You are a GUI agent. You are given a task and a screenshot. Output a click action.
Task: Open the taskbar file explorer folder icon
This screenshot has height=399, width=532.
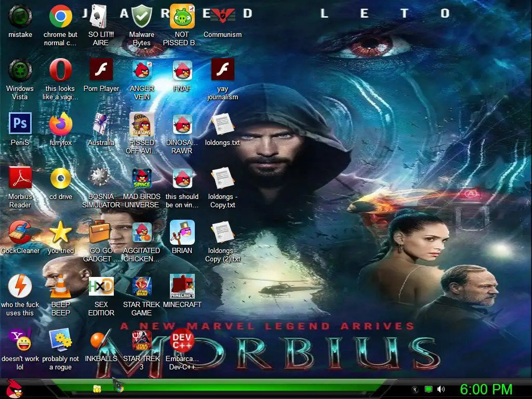click(x=97, y=389)
